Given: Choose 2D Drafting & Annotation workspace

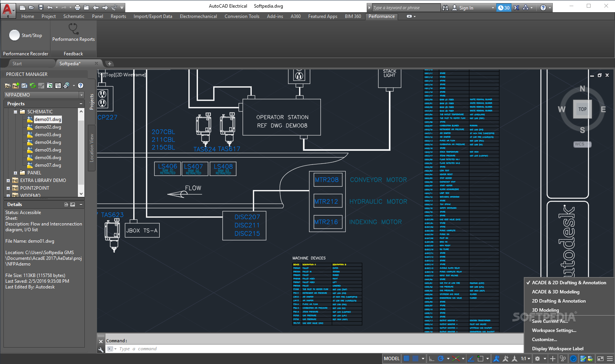Looking at the screenshot, I should coord(558,301).
